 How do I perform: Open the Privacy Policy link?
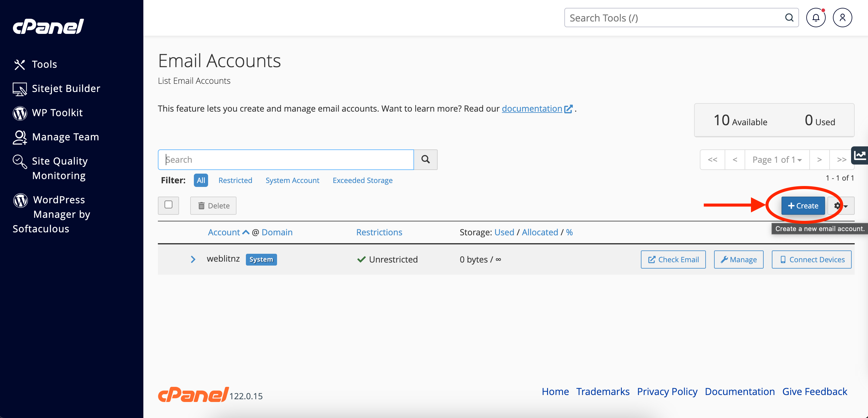pos(667,391)
